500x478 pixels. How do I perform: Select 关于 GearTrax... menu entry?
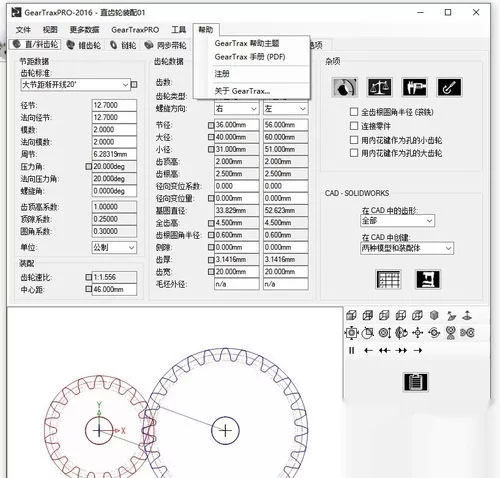tap(242, 91)
